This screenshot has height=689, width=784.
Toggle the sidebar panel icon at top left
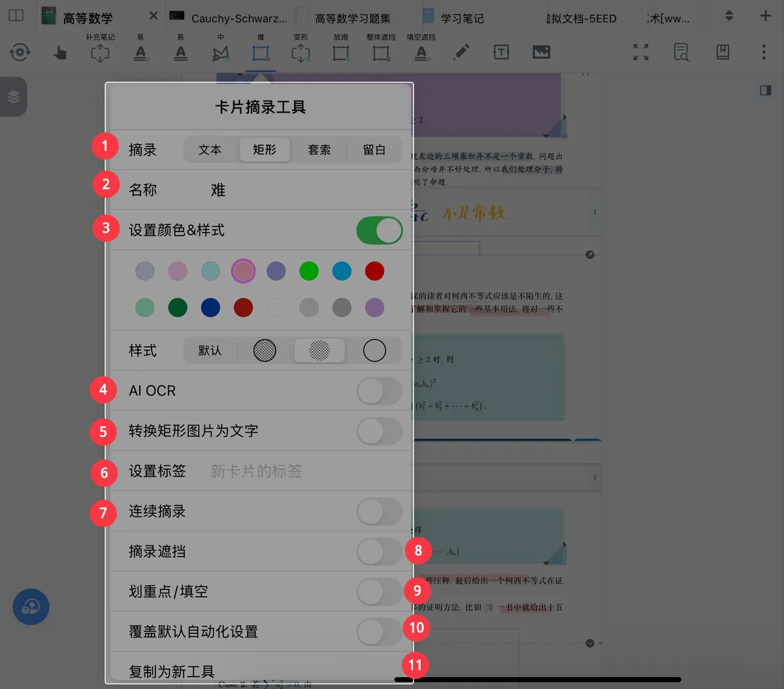tap(16, 14)
